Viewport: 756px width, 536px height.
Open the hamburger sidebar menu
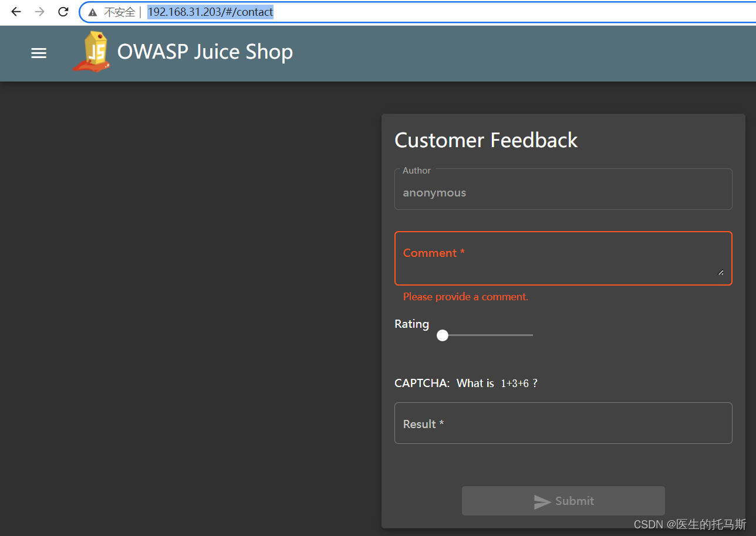39,53
